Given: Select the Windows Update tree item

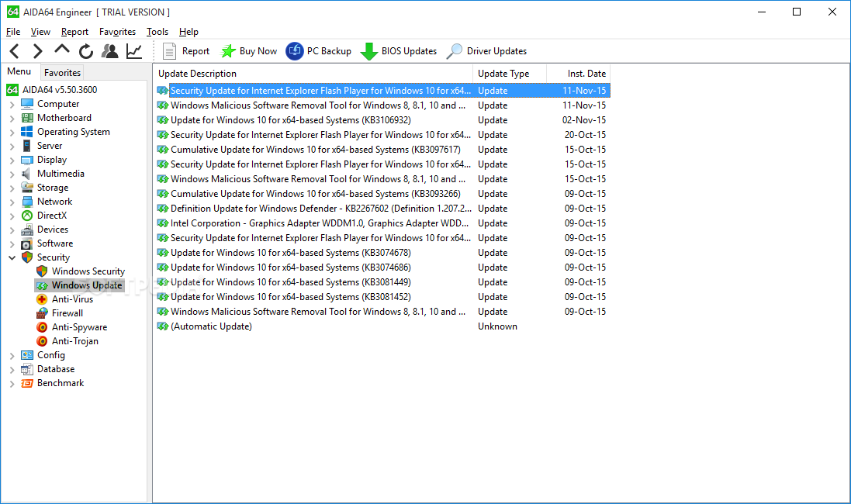Looking at the screenshot, I should click(79, 285).
